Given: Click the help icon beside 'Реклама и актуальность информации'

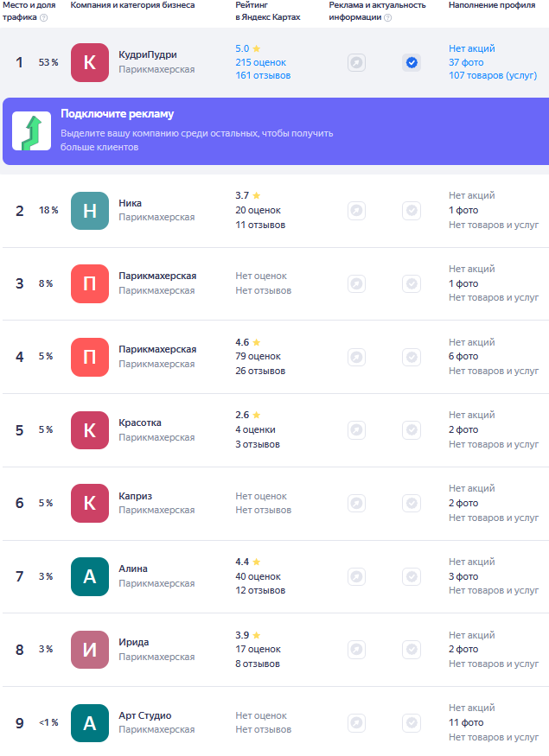Looking at the screenshot, I should point(388,17).
